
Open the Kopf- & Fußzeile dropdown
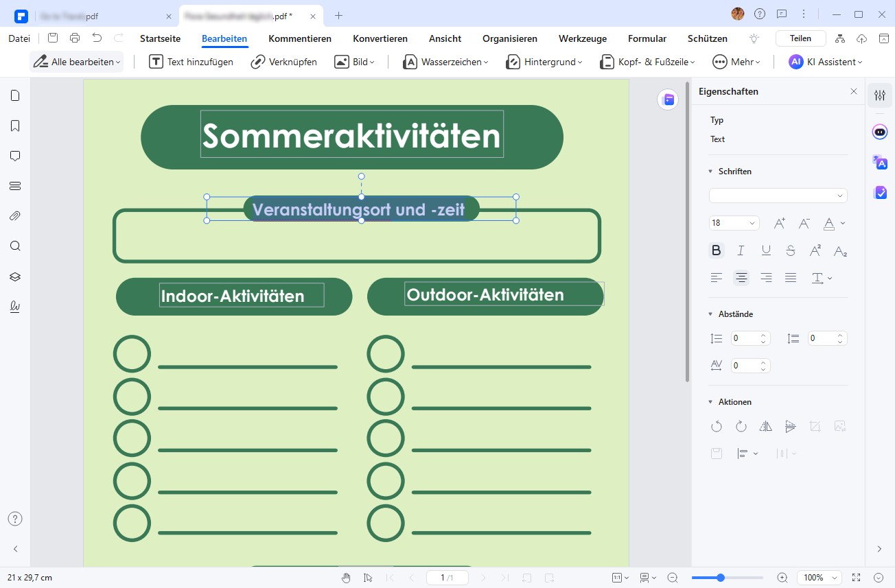point(647,62)
